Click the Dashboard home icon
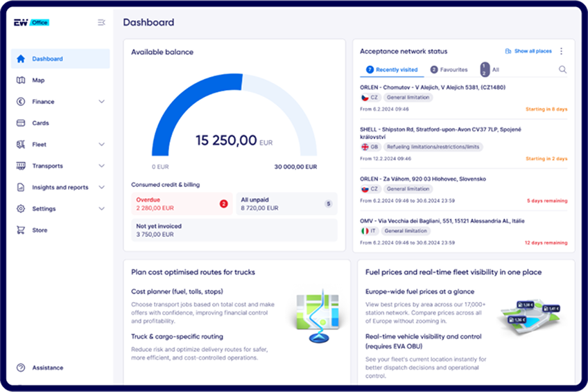 click(21, 59)
